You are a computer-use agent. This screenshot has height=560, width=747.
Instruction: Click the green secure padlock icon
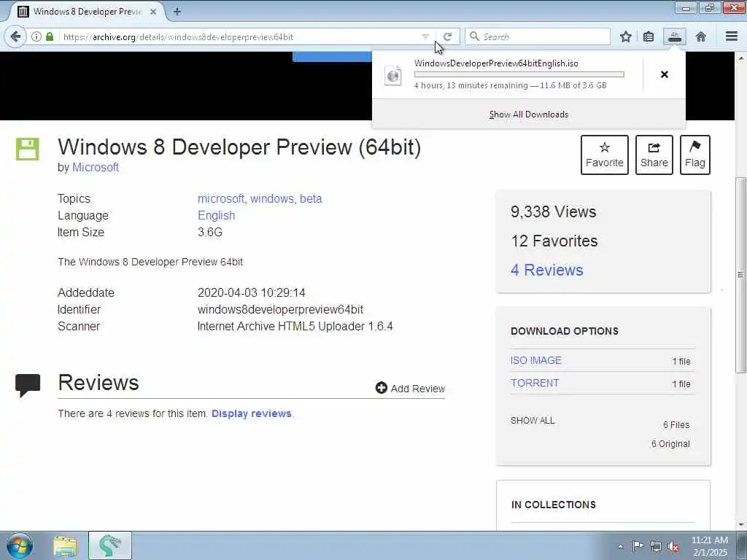pos(50,36)
